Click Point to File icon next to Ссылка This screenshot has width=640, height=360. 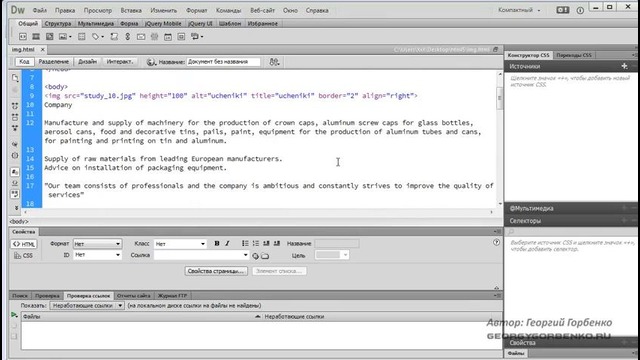coord(255,256)
